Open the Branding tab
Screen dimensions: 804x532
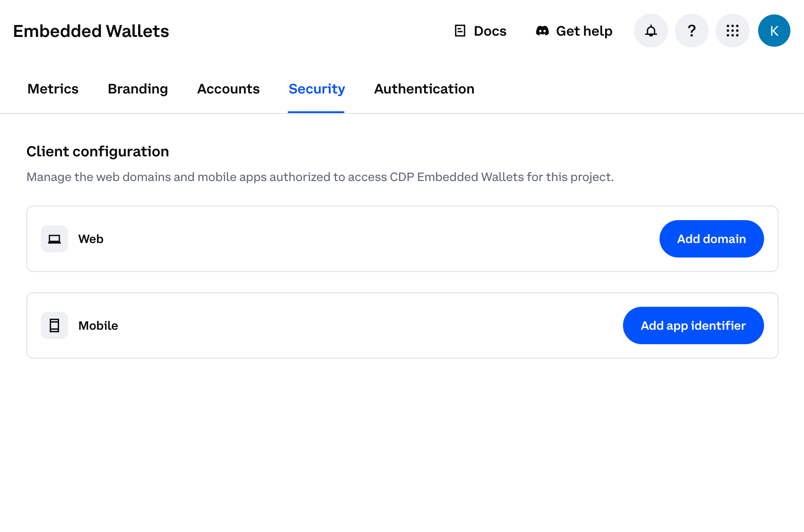[x=138, y=89]
